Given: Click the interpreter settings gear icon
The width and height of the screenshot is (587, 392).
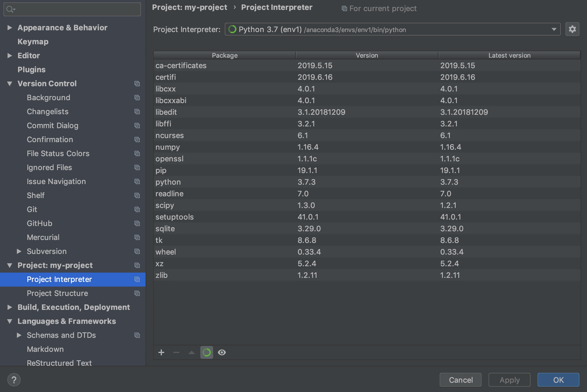Looking at the screenshot, I should coord(572,29).
